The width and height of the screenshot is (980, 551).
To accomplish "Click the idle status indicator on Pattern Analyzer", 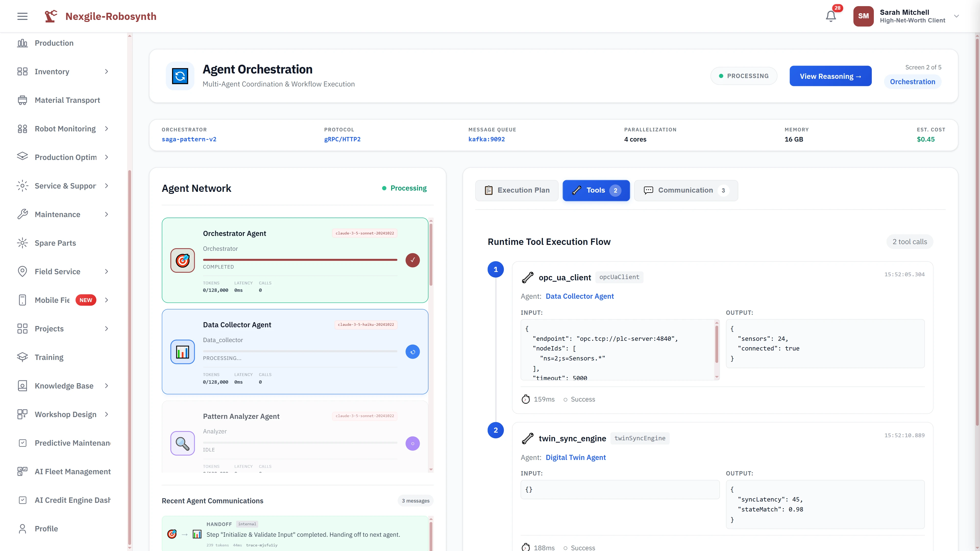I will pos(412,443).
